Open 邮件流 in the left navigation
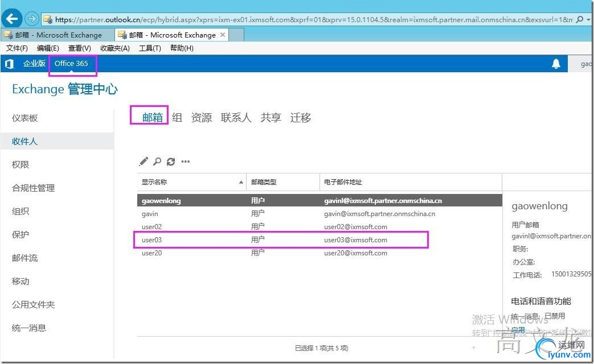 coord(24,258)
